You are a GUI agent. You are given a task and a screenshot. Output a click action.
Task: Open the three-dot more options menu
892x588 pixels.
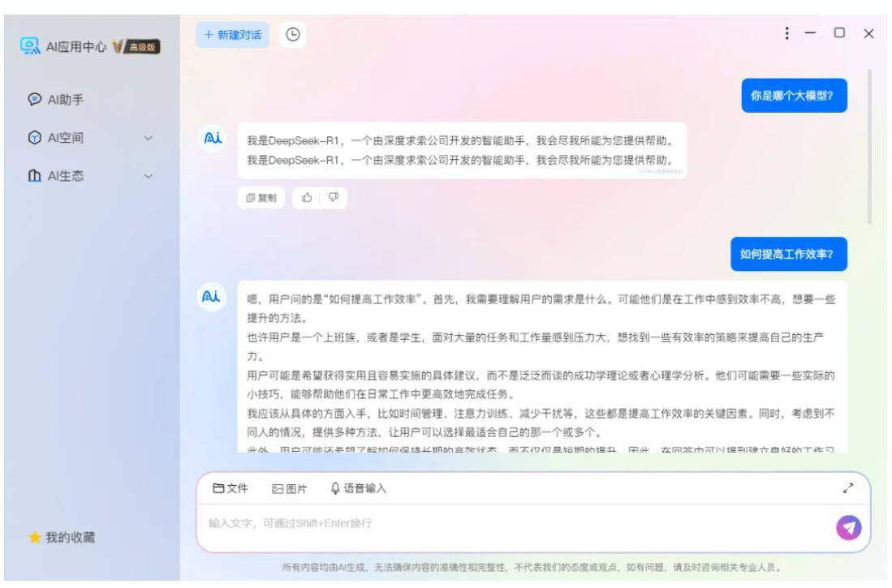[x=786, y=33]
